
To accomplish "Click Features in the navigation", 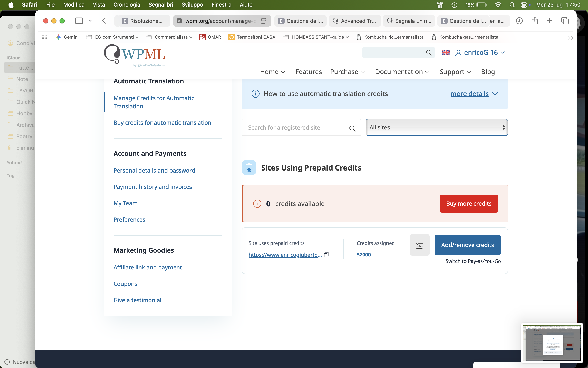I will click(308, 72).
